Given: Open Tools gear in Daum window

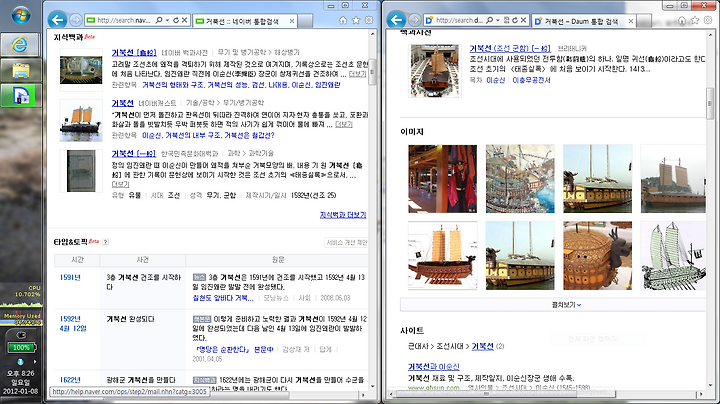Looking at the screenshot, I should point(708,20).
